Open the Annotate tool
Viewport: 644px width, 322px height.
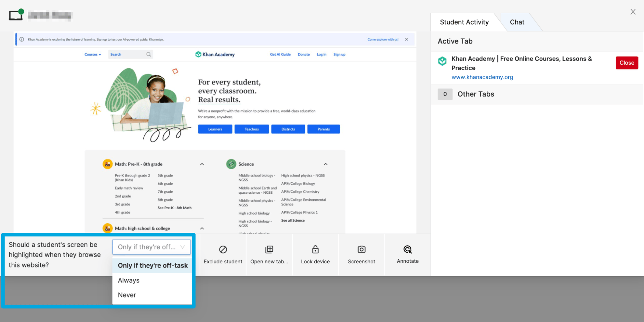408,254
